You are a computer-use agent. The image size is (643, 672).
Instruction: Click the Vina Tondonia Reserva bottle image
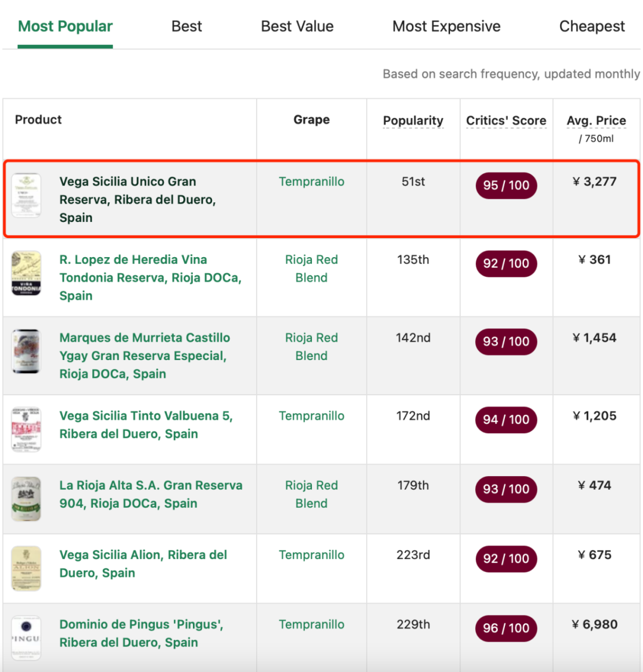(x=26, y=273)
